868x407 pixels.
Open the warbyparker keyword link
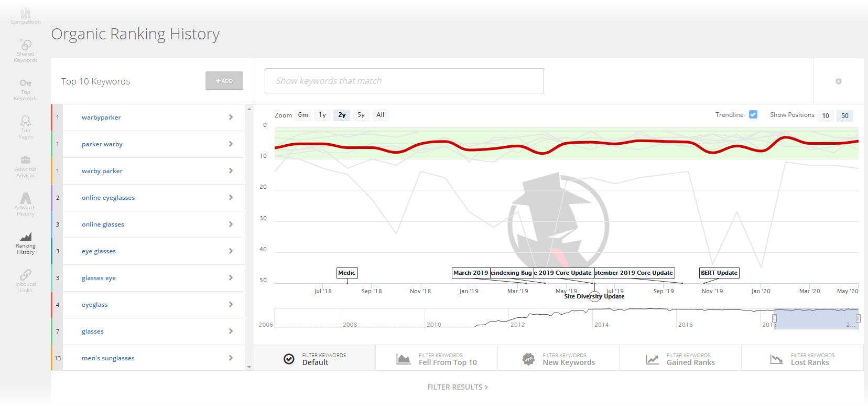pos(101,117)
